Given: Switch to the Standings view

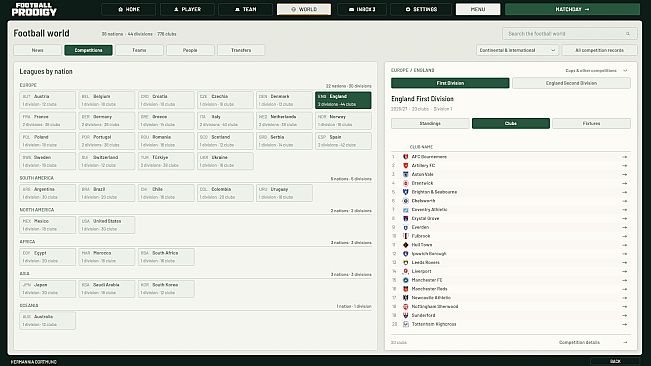Looking at the screenshot, I should 430,123.
